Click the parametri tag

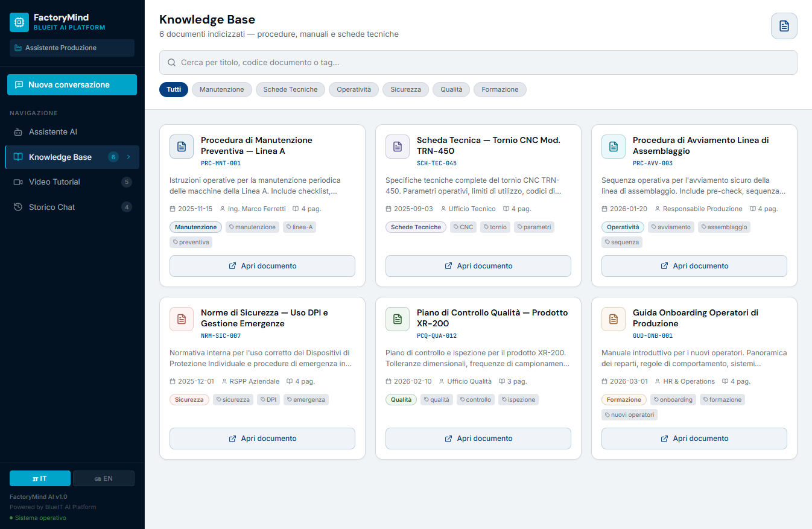point(534,227)
